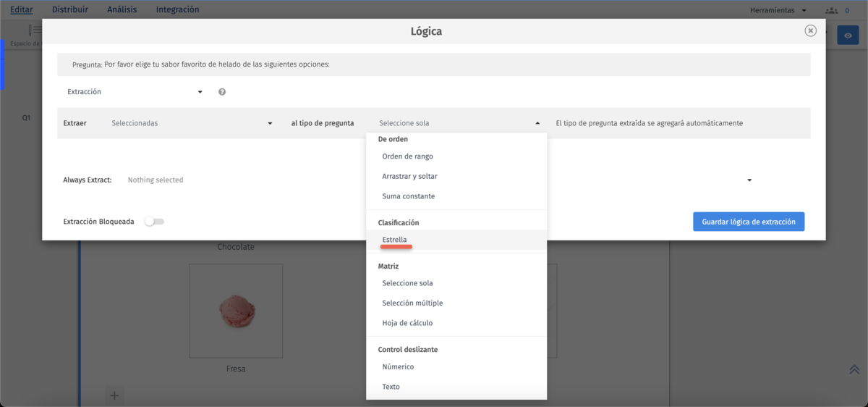Collapse the Seleccione sola question type dropdown
This screenshot has height=407, width=868.
(x=459, y=123)
